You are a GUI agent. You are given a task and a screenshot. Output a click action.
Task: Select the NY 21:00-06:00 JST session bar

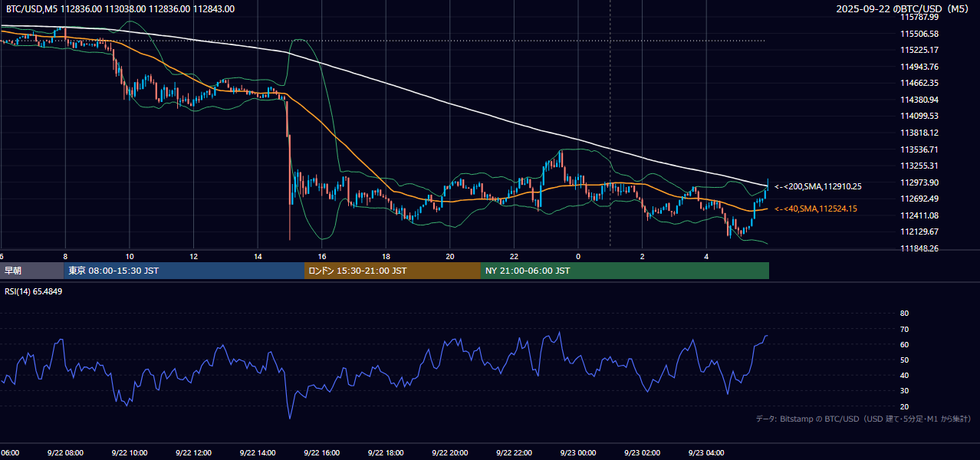(625, 271)
